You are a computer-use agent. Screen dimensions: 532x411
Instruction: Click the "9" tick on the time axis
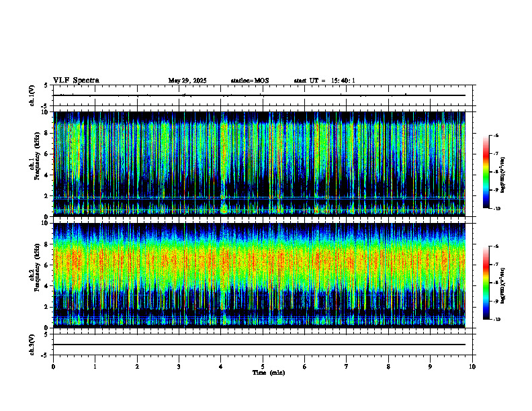(430, 367)
